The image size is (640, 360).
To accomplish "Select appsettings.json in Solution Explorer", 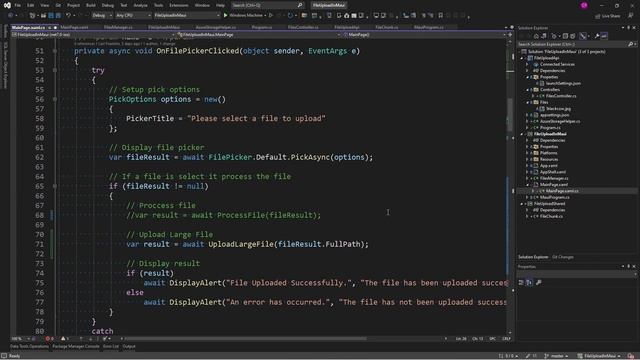I will (x=554, y=115).
